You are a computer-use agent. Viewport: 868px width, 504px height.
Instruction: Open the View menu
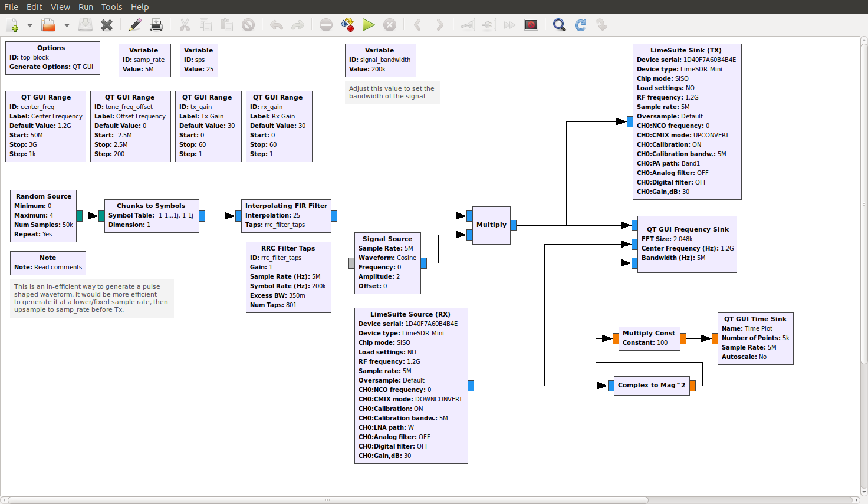click(x=60, y=7)
